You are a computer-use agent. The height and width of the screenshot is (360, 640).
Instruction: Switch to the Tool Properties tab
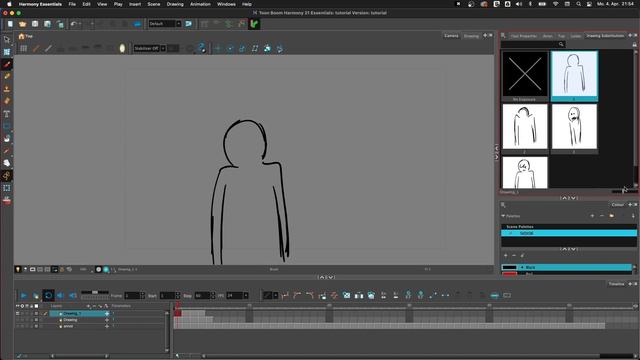[x=524, y=36]
